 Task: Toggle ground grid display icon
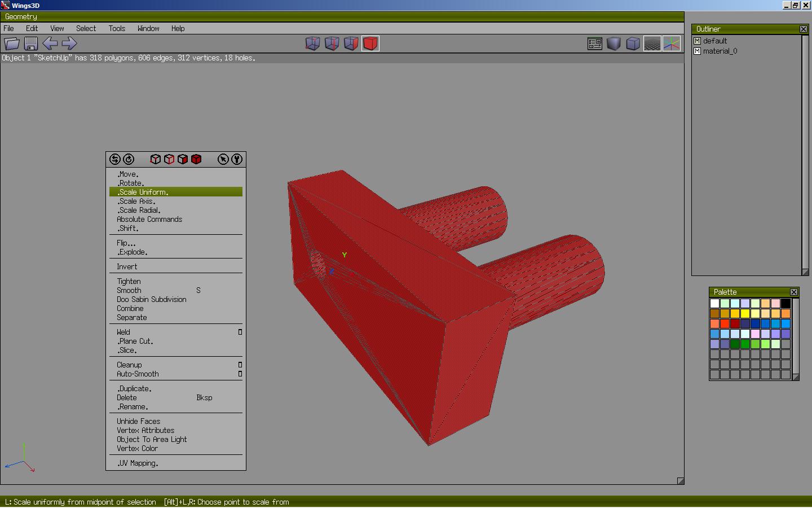click(x=652, y=43)
